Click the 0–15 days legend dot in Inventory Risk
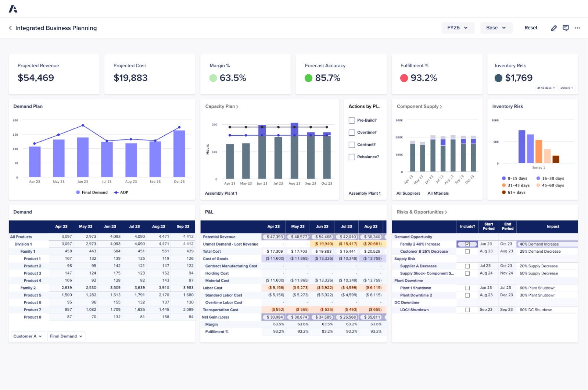Screen dimensions: 588x390 point(503,178)
